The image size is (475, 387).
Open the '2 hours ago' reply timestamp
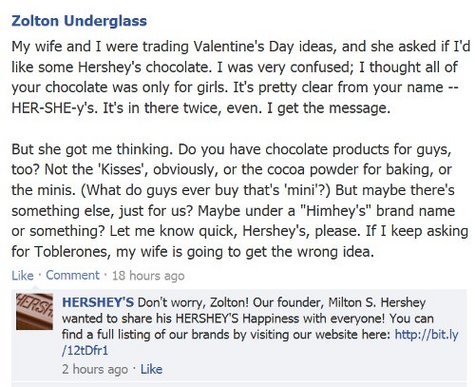coord(95,369)
